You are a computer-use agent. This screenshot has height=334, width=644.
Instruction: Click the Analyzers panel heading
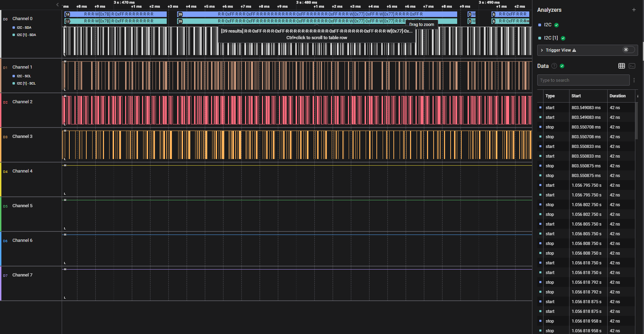549,10
